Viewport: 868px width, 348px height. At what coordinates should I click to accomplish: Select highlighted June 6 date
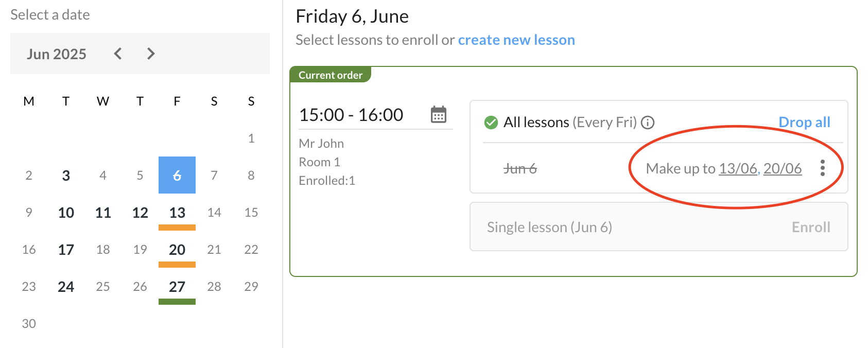pyautogui.click(x=177, y=175)
